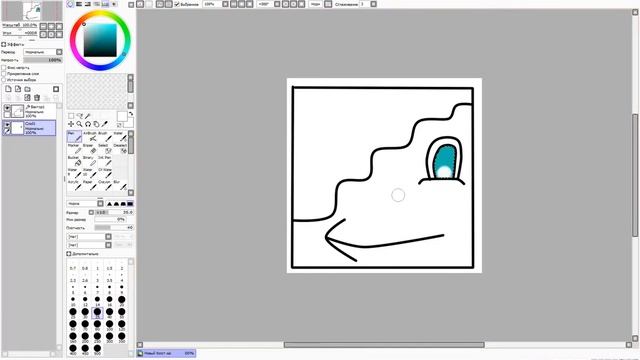Screen dimensions: 640x360
Task: Select the Acrylic brush tool
Action: [74, 185]
